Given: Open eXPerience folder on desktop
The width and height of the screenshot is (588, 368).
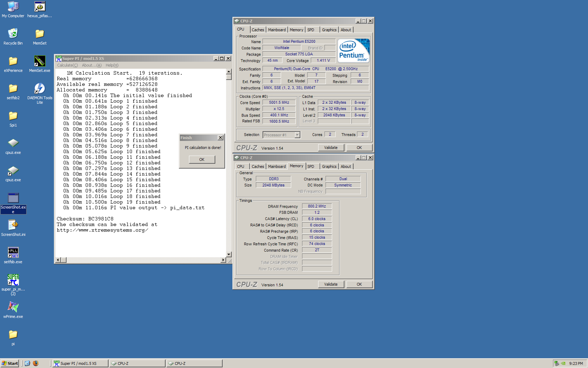Looking at the screenshot, I should tap(13, 64).
